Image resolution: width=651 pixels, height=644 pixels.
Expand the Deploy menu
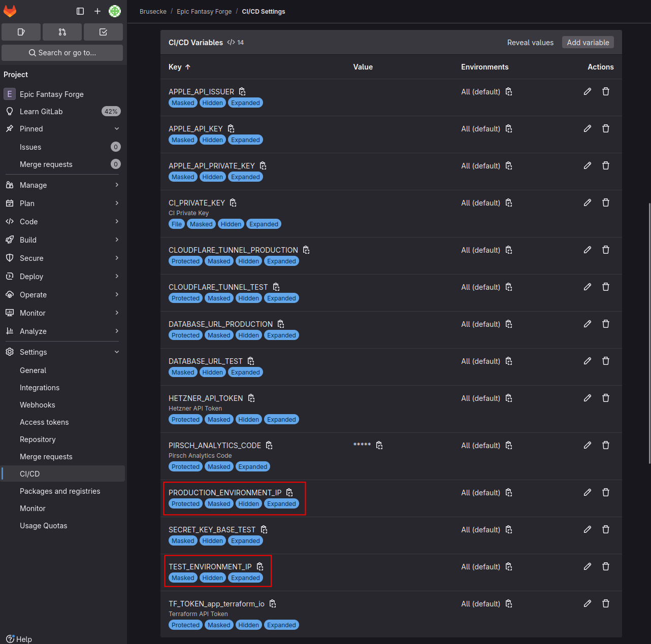pyautogui.click(x=62, y=277)
